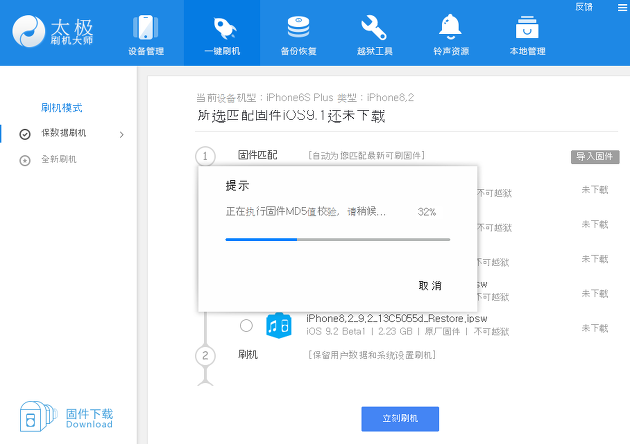This screenshot has width=630, height=444.
Task: Expand the 保数据刷机 chevron arrow
Action: click(x=121, y=135)
